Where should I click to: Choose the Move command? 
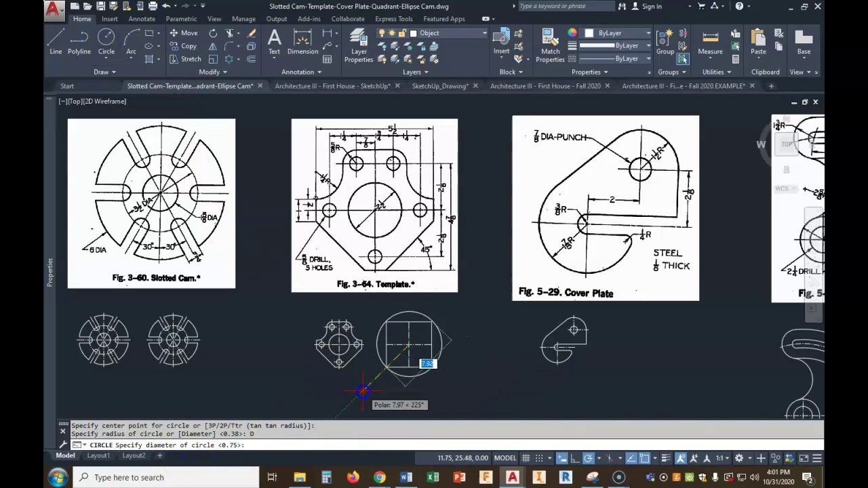[183, 33]
